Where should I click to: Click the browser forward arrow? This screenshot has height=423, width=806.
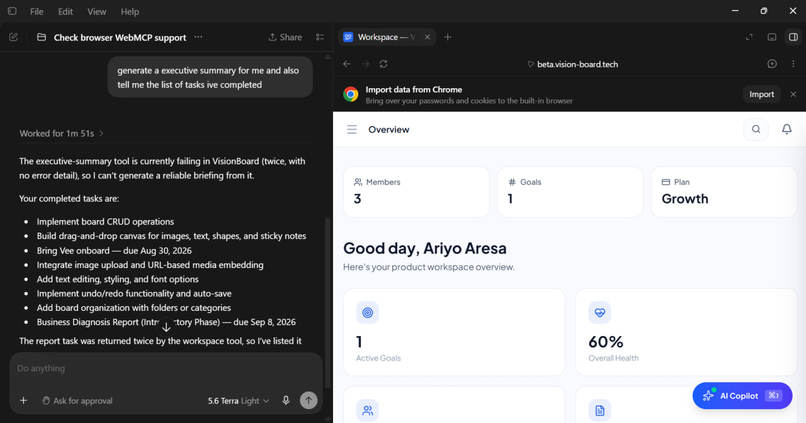(365, 64)
